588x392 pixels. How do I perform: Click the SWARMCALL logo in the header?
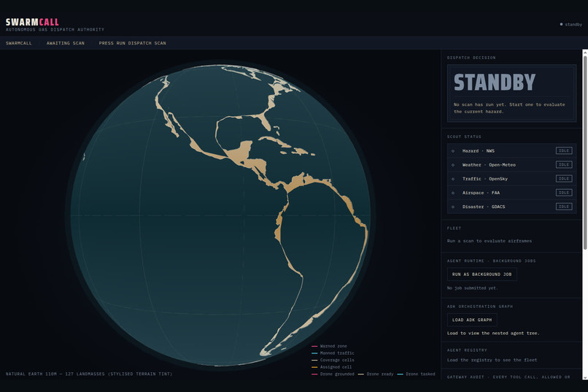coord(32,22)
